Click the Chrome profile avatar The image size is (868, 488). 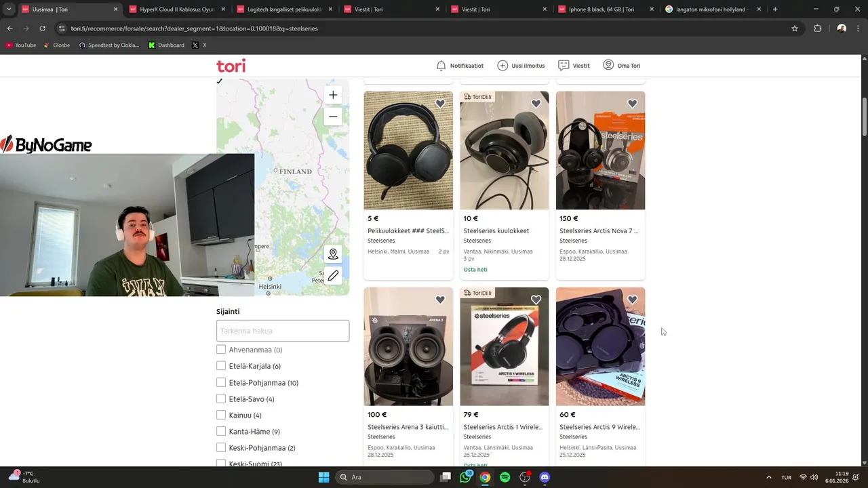point(842,28)
